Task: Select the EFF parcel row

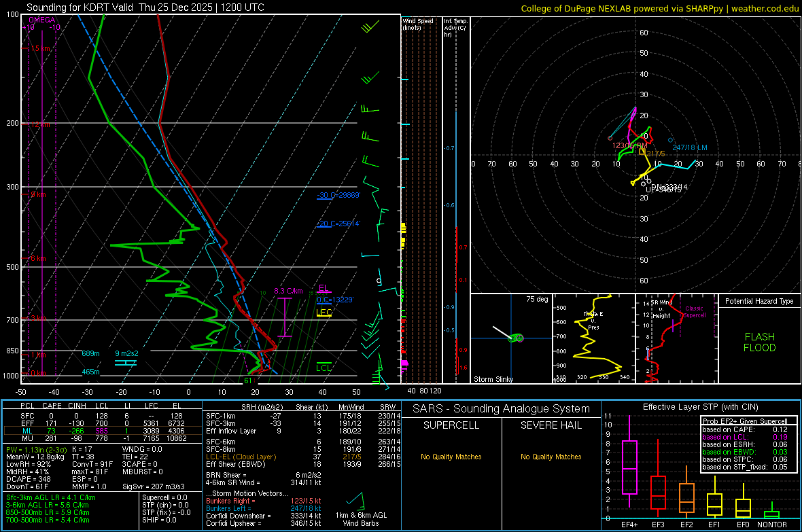Action: tap(103, 423)
